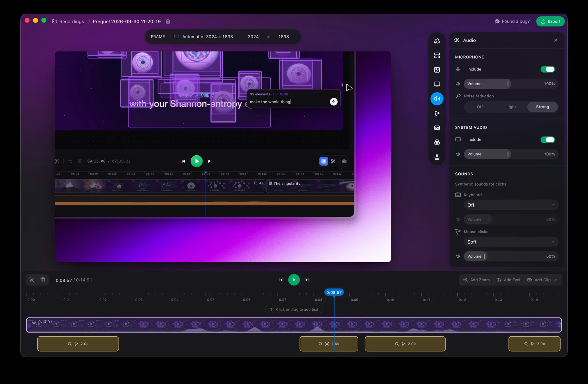Click the frame height field 1898
The image size is (588, 384).
click(284, 37)
